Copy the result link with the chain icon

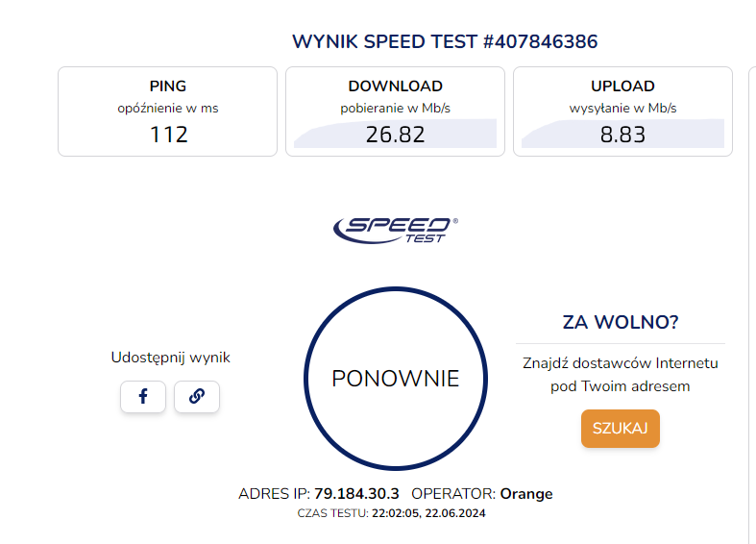197,396
